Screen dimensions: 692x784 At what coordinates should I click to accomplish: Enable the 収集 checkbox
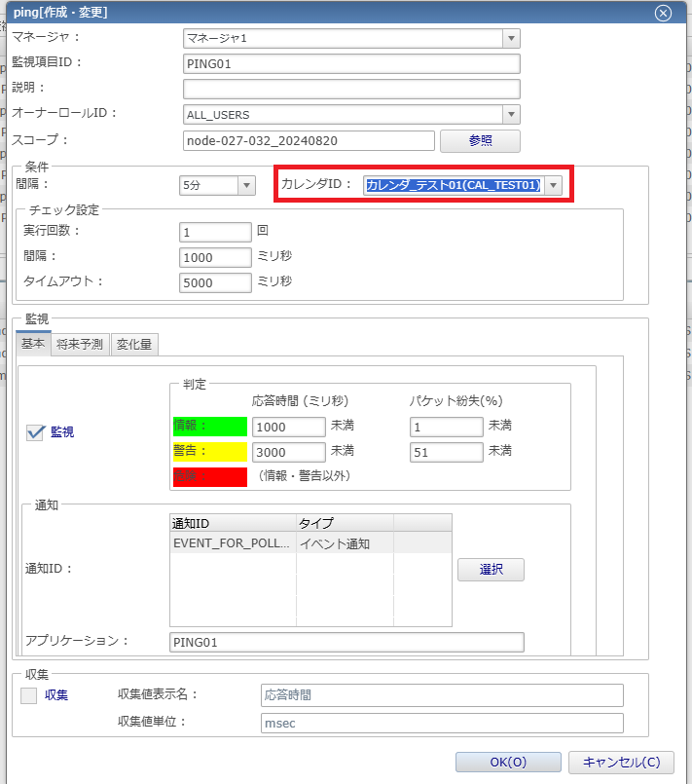[x=29, y=695]
